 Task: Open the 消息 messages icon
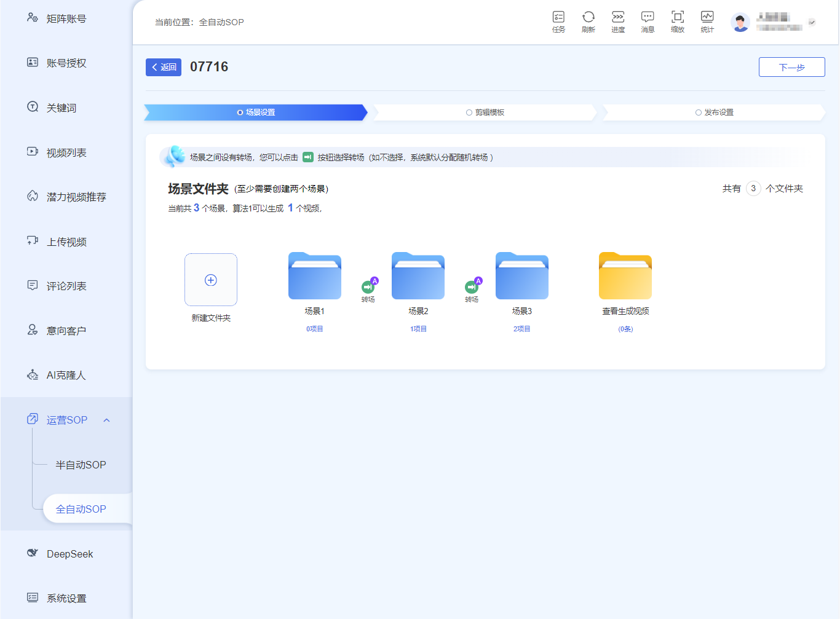point(648,22)
